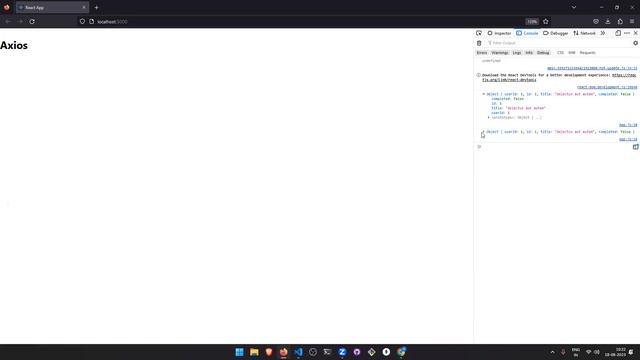Open terminal app from taskbar
This screenshot has height=360, width=640.
tap(327, 352)
